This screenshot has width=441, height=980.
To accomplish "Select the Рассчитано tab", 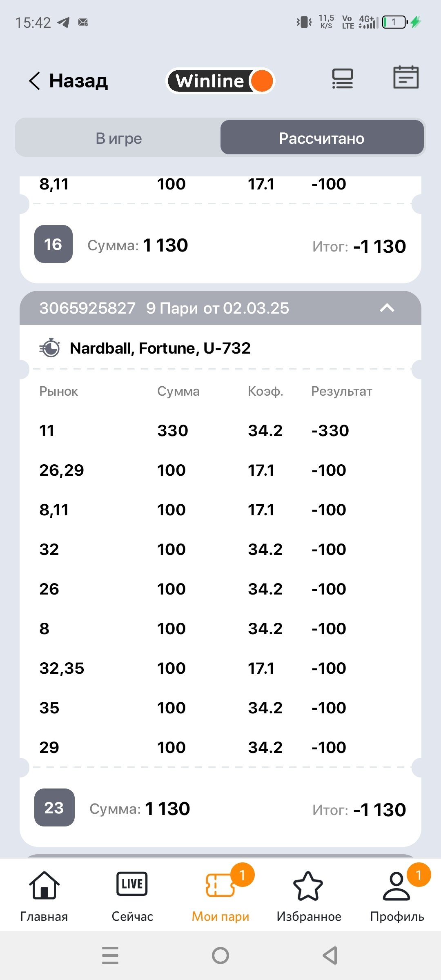I will 322,138.
